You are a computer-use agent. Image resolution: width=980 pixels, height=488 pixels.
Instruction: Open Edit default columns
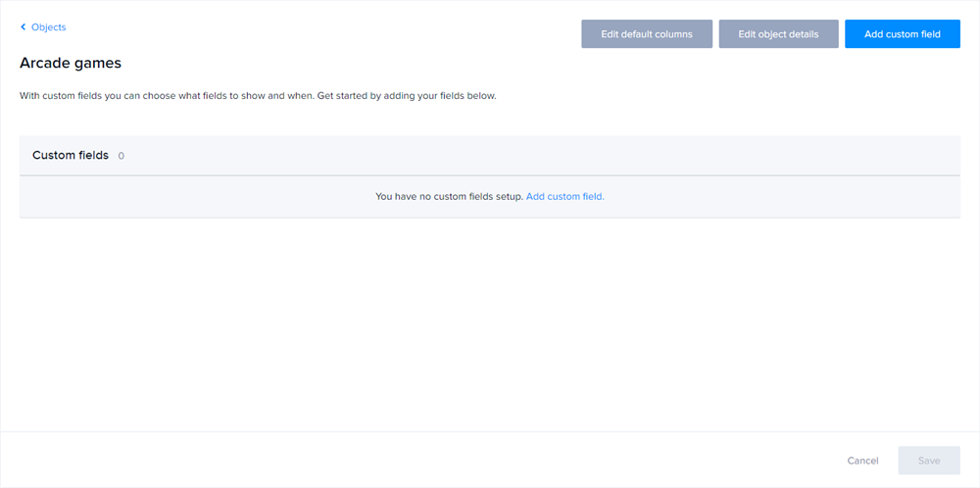[647, 34]
